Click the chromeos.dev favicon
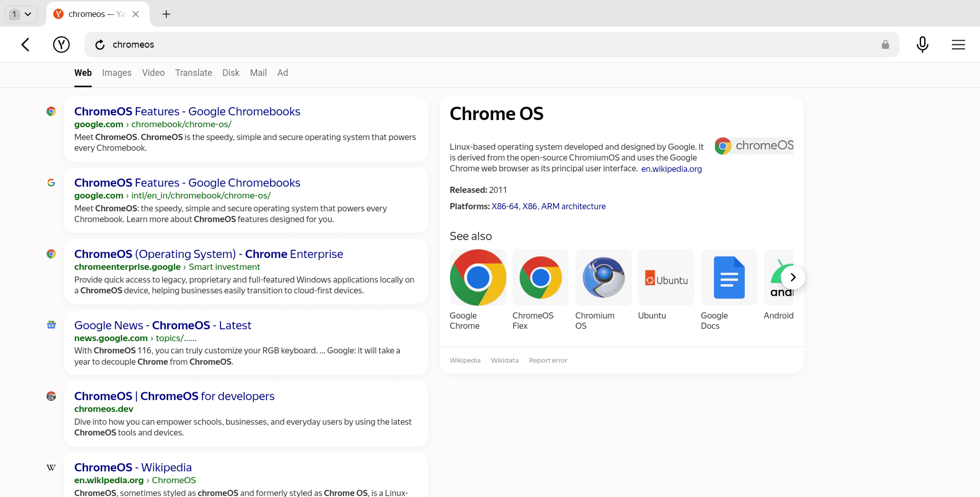 [51, 396]
